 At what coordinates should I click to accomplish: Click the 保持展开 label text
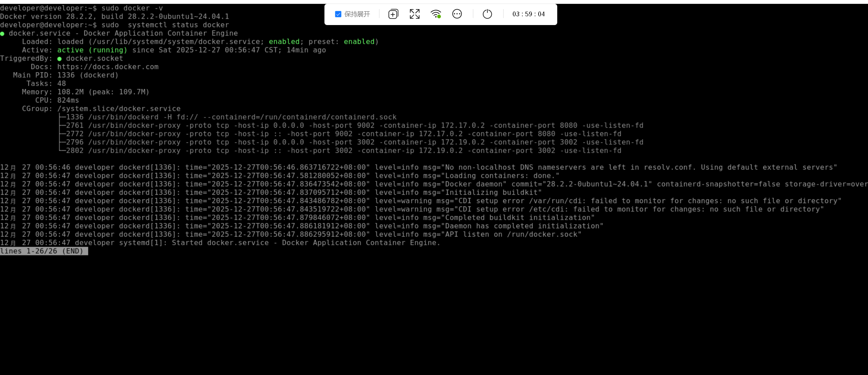tap(357, 14)
